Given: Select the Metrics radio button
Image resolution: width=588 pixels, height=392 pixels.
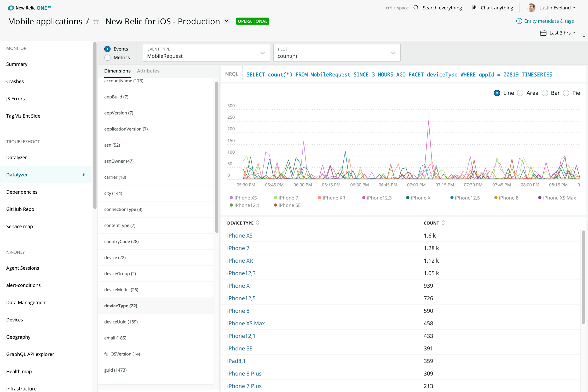Looking at the screenshot, I should click(x=107, y=57).
